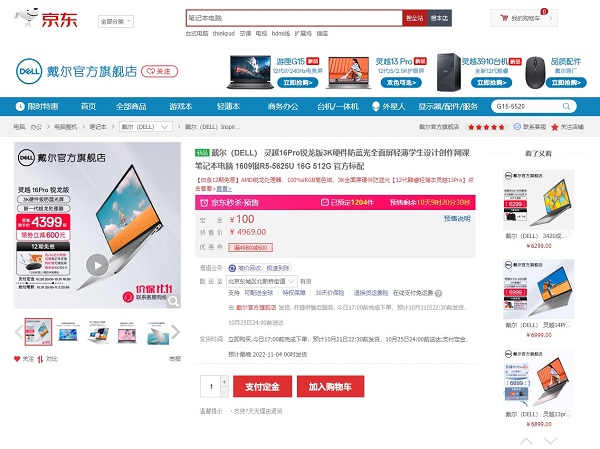Toggle product favorite heart below thumbnails
Screen dimensions: 600x449
17,359
